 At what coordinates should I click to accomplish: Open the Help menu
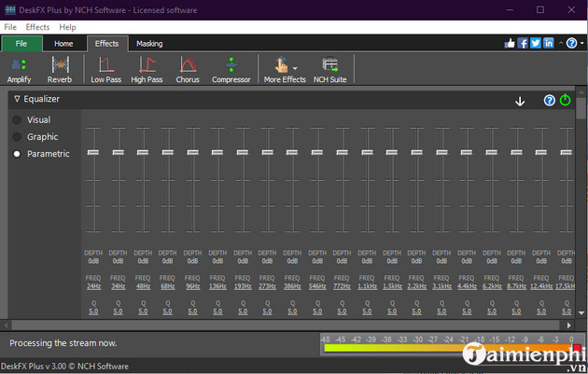pos(67,27)
